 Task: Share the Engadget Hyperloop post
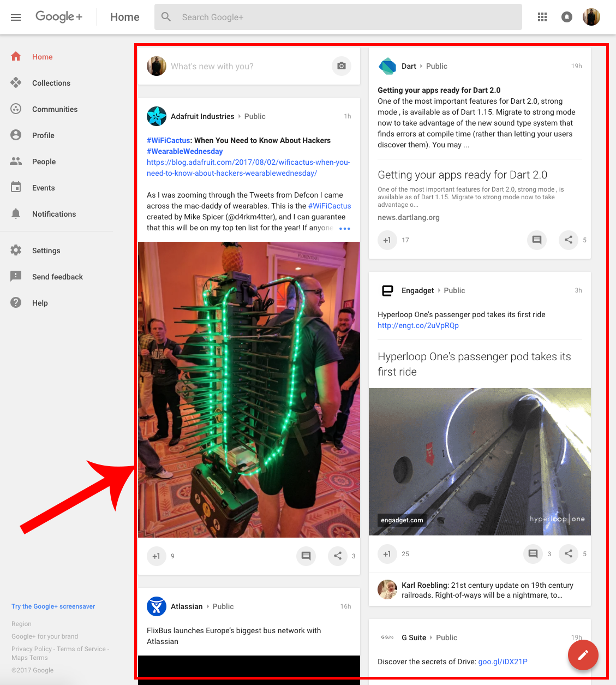(x=569, y=554)
